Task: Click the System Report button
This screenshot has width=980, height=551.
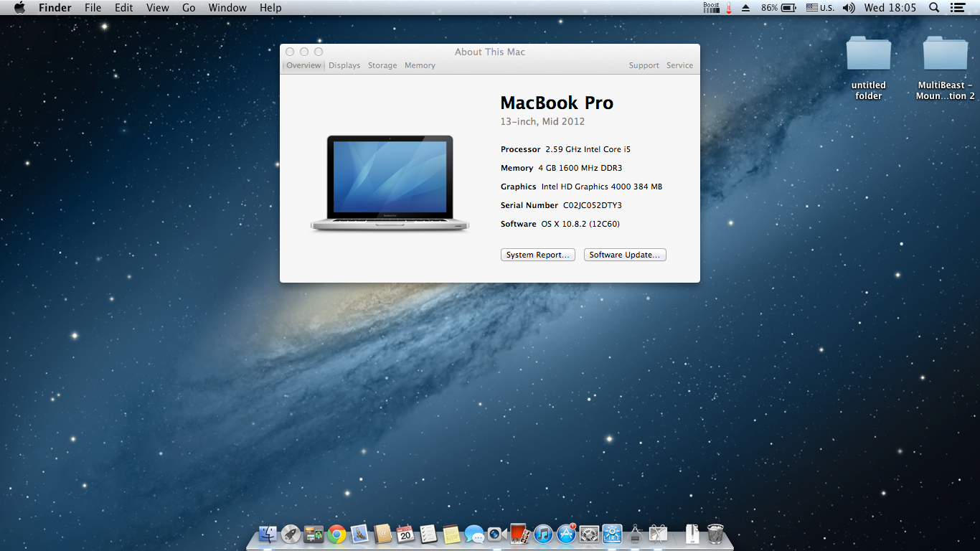Action: point(538,255)
